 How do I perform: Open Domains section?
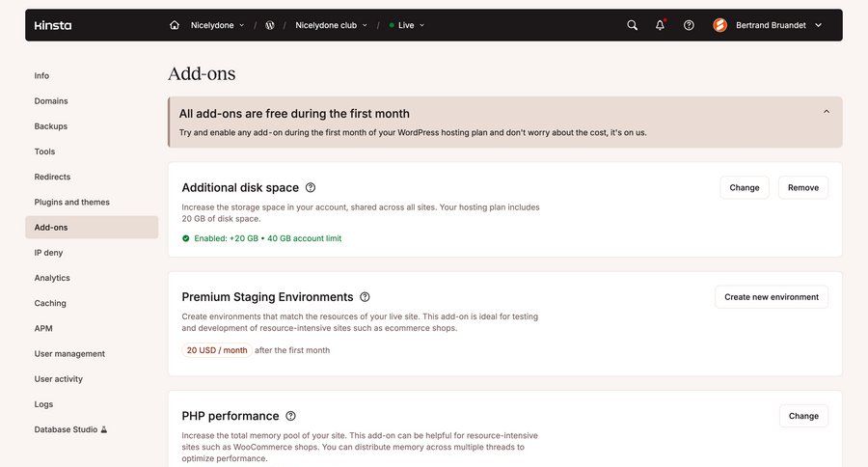point(92,100)
